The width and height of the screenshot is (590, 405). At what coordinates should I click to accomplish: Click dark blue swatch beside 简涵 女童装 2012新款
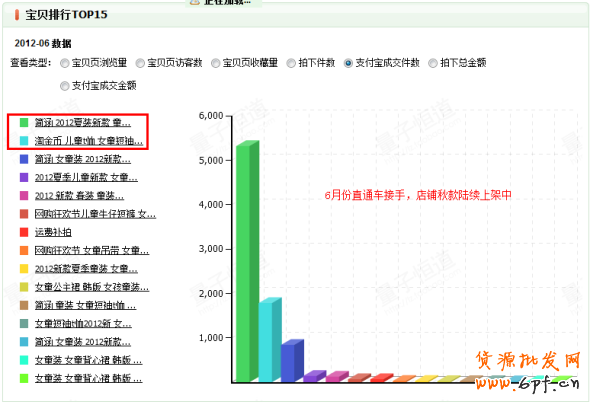(24, 159)
